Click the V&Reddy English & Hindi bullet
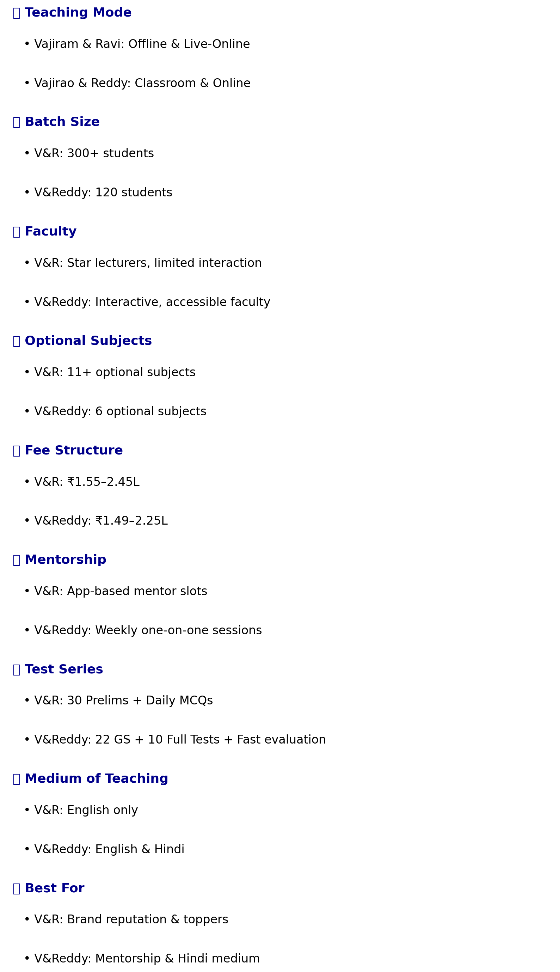The width and height of the screenshot is (560, 972). [x=104, y=849]
